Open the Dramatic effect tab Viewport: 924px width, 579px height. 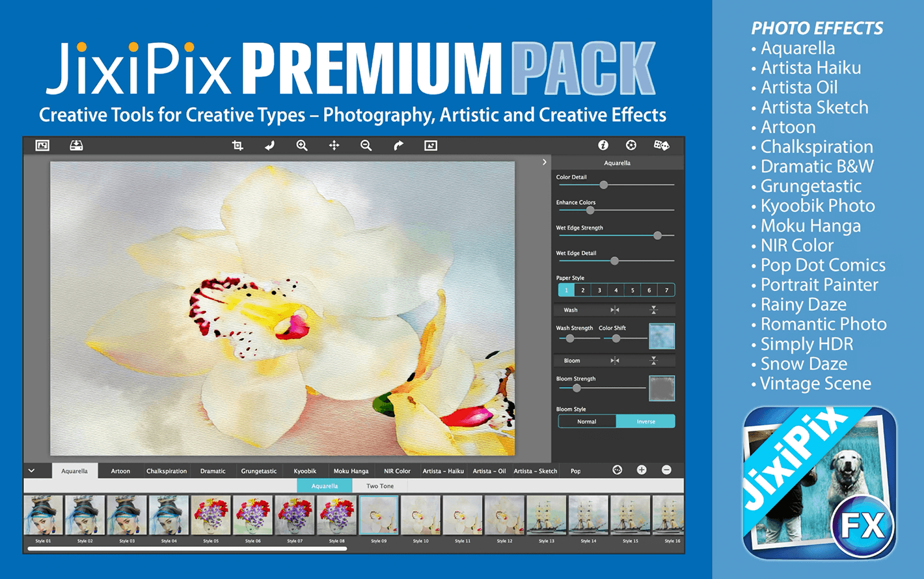tap(213, 471)
